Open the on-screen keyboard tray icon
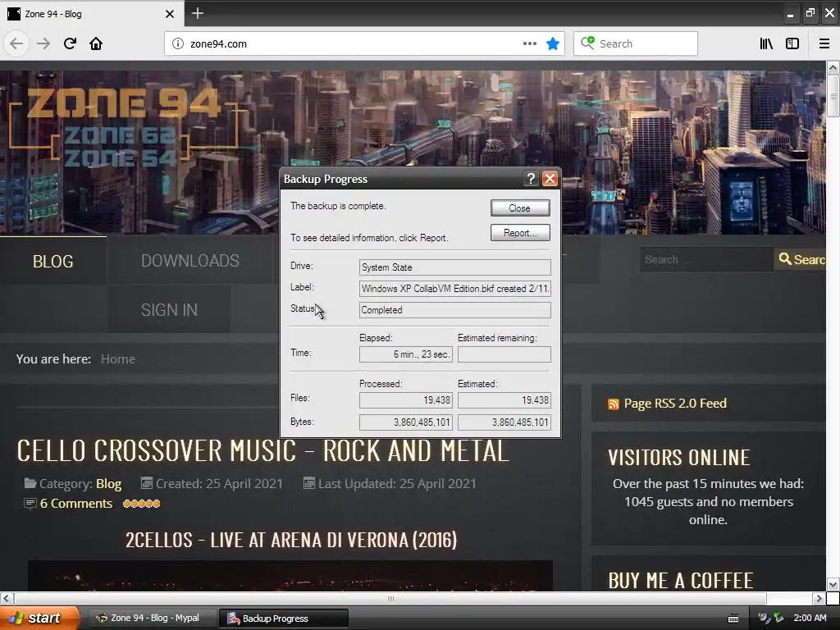The height and width of the screenshot is (630, 840). pyautogui.click(x=733, y=619)
